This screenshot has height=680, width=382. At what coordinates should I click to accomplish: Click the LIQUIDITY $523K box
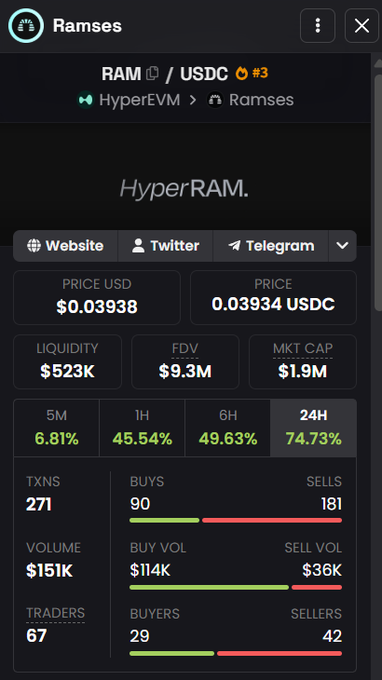[x=67, y=362]
